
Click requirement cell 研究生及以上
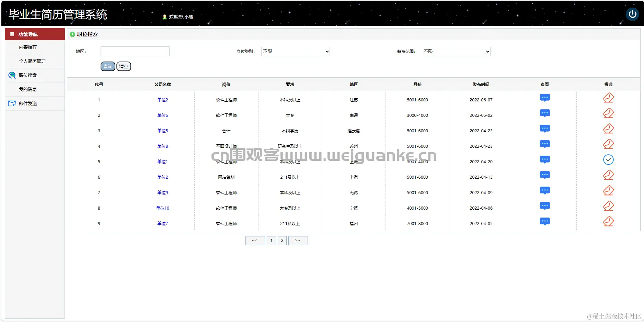[x=290, y=146]
